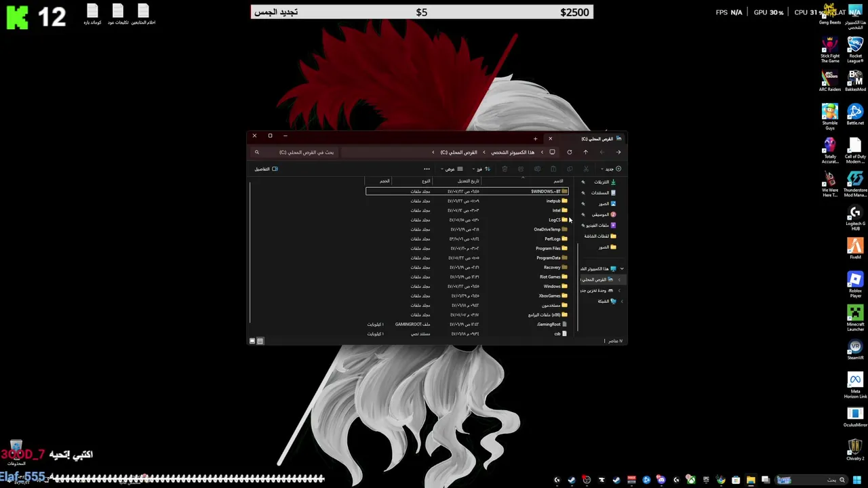Screen dimensions: 868x488
Task: Toggle the details pane button
Action: click(266, 169)
